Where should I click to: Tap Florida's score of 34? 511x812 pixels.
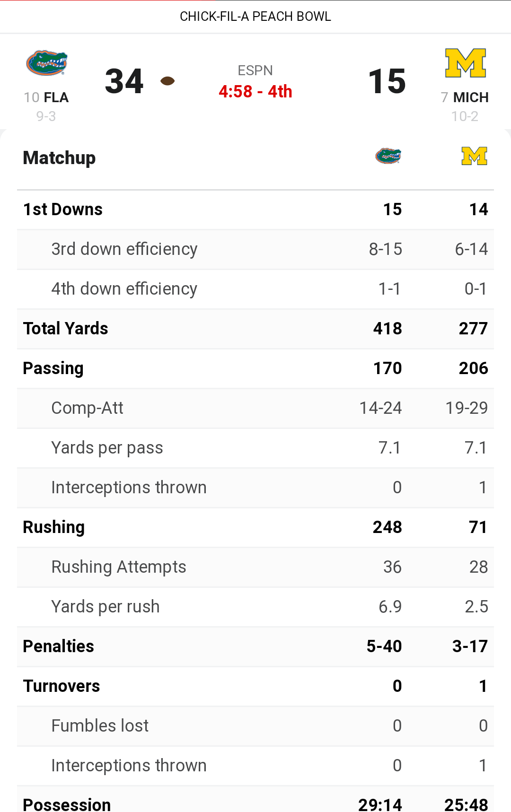coord(124,81)
